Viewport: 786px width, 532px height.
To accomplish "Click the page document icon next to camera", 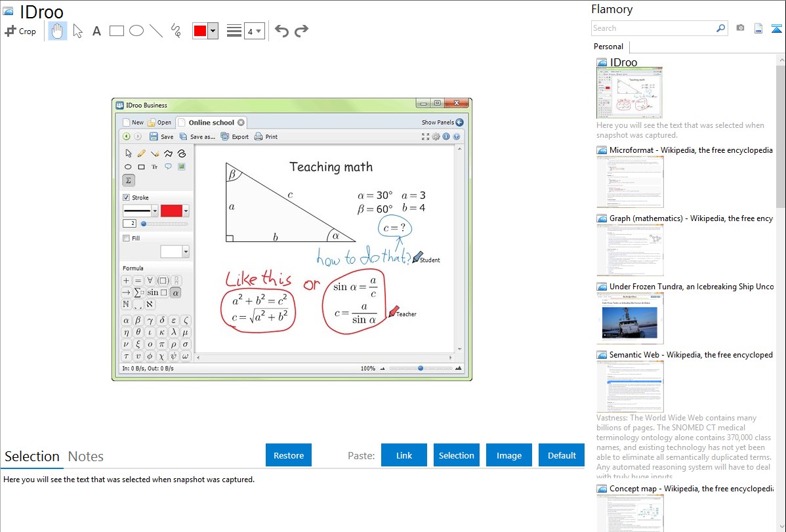I will tap(758, 28).
